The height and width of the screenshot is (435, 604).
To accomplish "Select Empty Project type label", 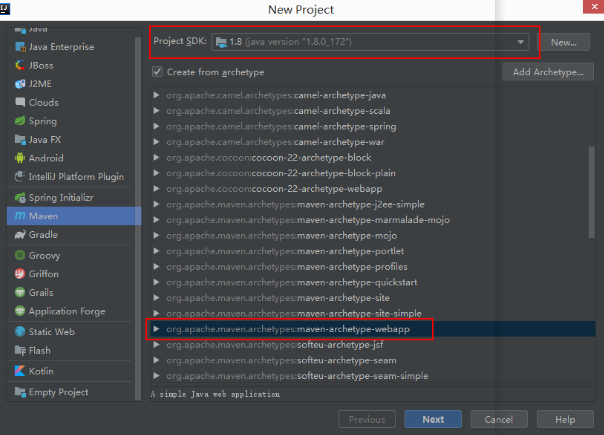I will click(x=59, y=392).
